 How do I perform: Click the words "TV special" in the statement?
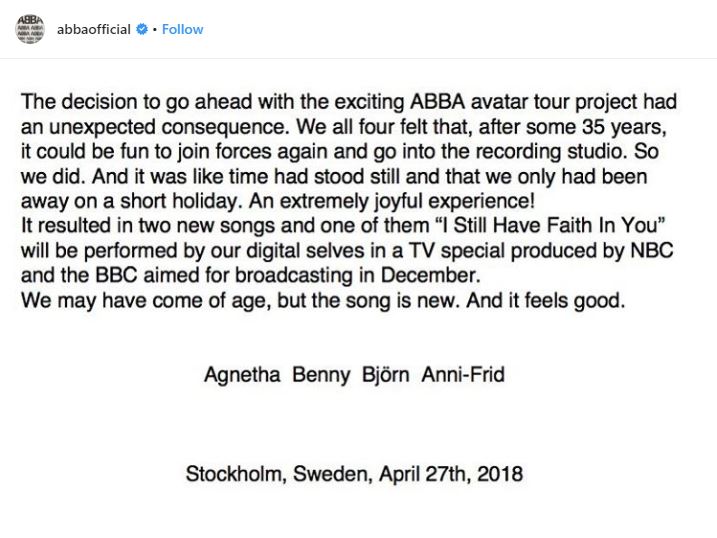coord(457,250)
